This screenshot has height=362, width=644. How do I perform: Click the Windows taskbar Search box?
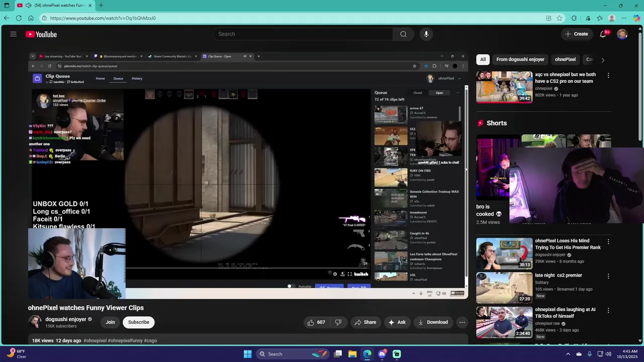click(293, 354)
